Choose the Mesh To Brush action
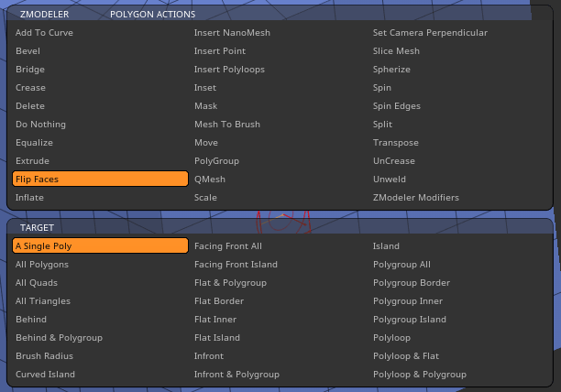Image resolution: width=561 pixels, height=392 pixels. 227,125
